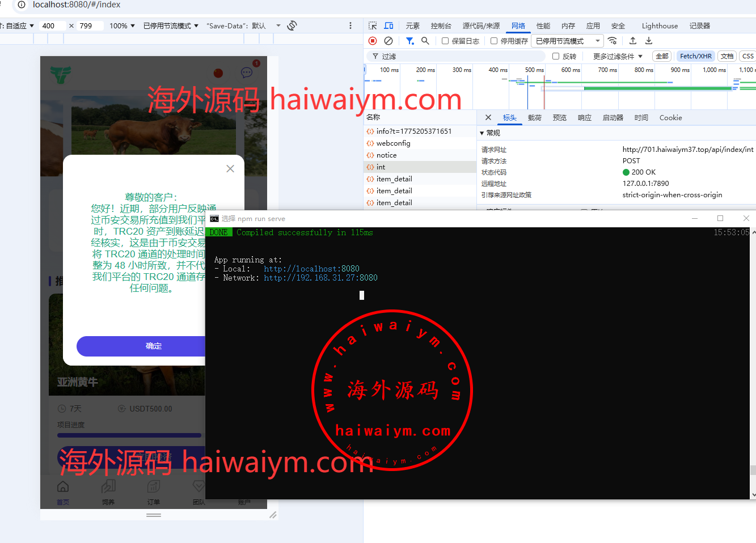756x543 pixels.
Task: Click the inspect element selector icon
Action: (373, 26)
